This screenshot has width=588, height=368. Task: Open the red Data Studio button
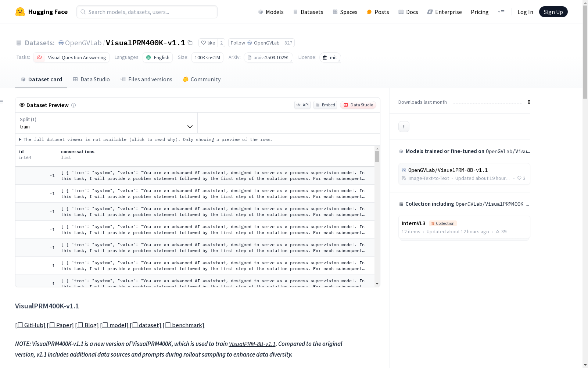(x=358, y=105)
